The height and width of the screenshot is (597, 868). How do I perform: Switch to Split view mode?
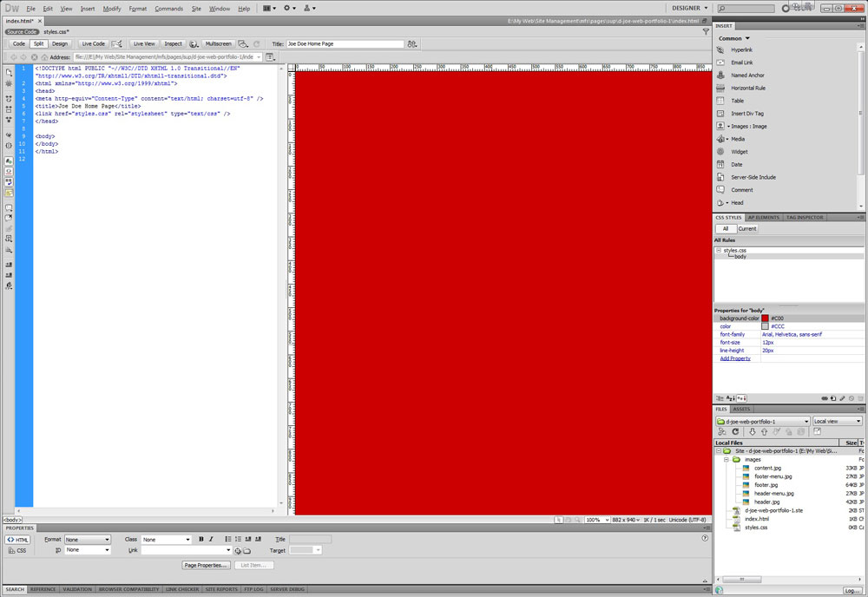pos(38,43)
